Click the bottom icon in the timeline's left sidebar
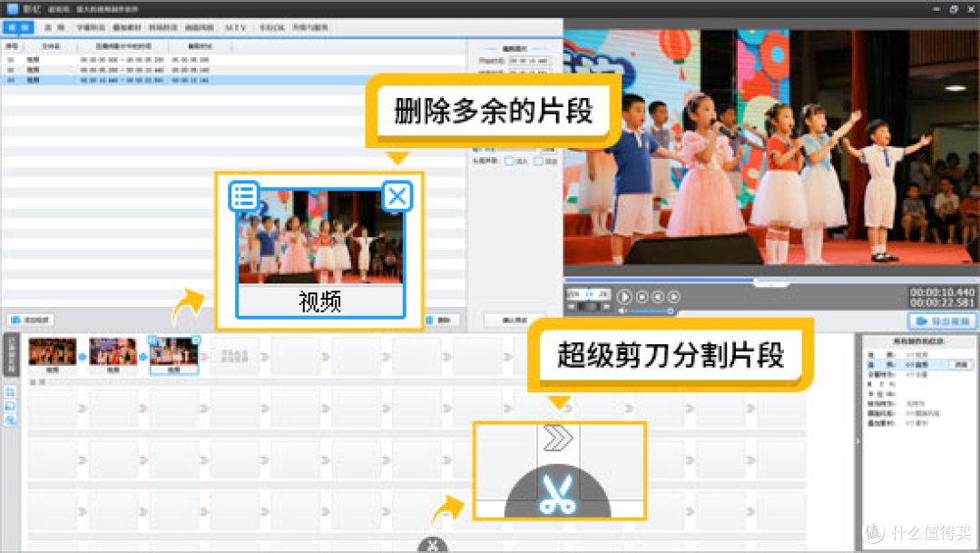 (10, 420)
